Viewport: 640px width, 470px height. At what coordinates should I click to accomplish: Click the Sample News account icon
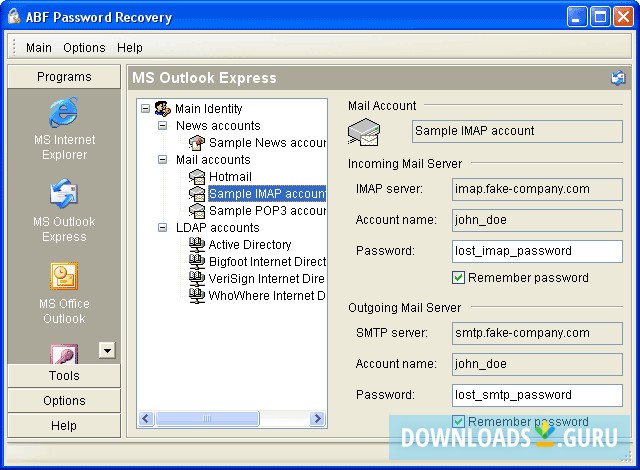(197, 143)
